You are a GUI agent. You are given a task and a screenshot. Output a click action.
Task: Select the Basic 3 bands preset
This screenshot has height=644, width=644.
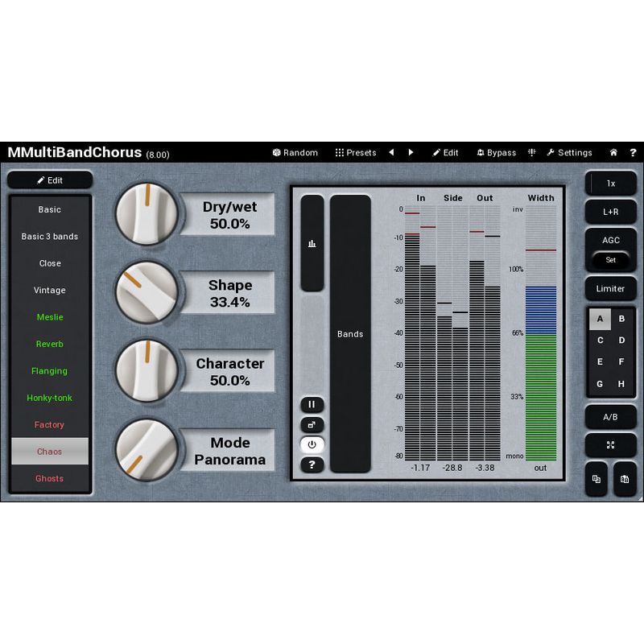click(x=50, y=237)
